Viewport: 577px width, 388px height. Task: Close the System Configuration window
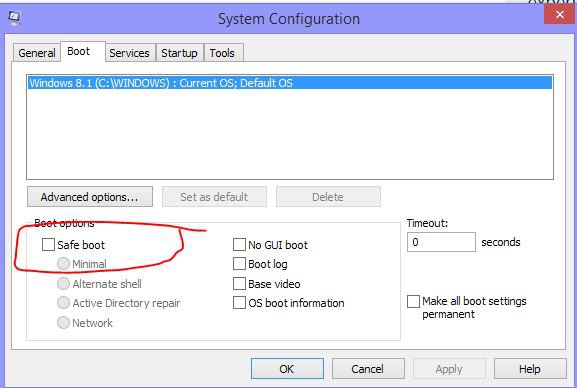tap(560, 14)
